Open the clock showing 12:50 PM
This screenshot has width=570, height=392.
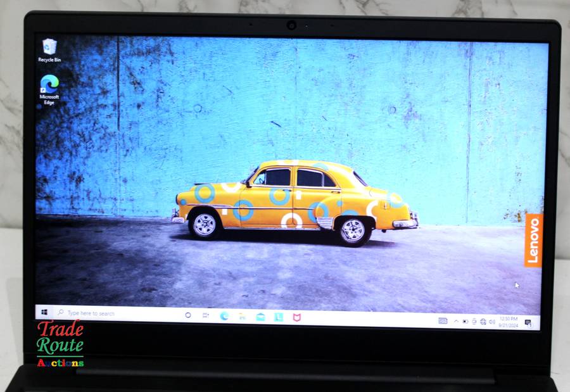pos(509,322)
